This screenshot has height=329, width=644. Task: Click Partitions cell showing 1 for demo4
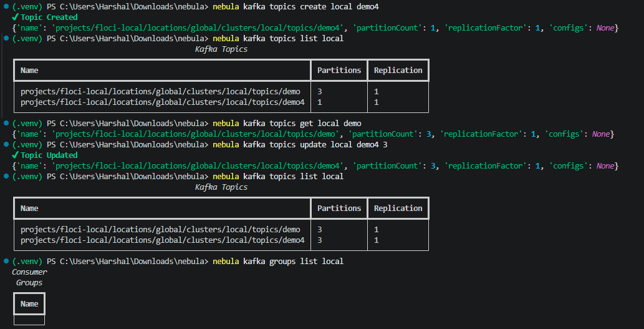click(x=320, y=102)
